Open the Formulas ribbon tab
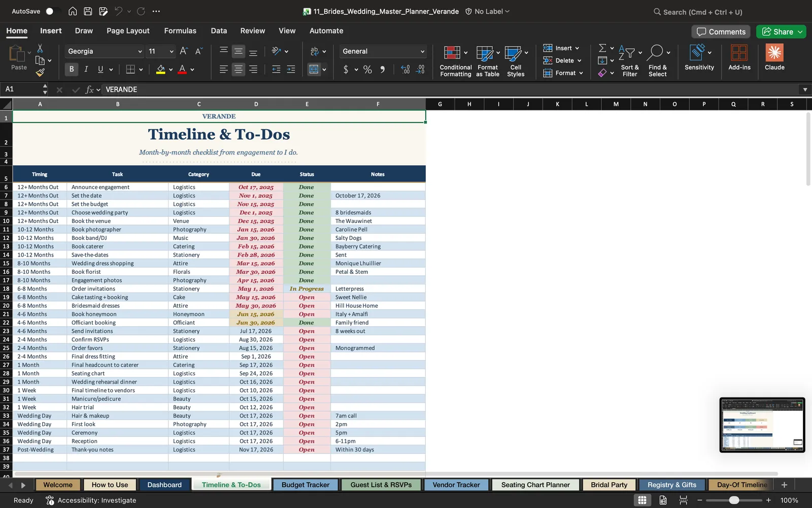Viewport: 812px width, 508px height. coord(180,31)
